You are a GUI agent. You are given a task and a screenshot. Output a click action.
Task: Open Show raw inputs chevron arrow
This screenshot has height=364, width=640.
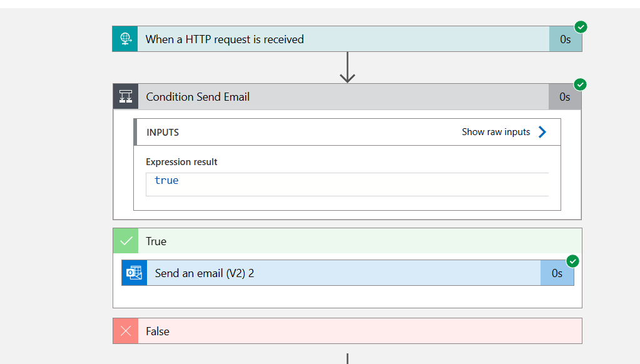point(542,132)
